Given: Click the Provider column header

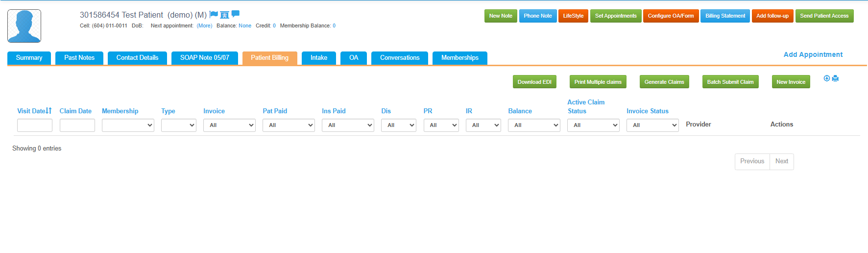Looking at the screenshot, I should (x=699, y=125).
